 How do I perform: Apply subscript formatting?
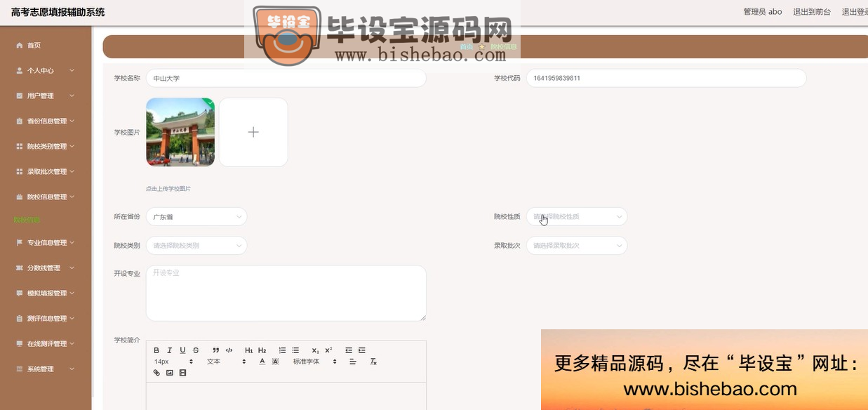[315, 350]
